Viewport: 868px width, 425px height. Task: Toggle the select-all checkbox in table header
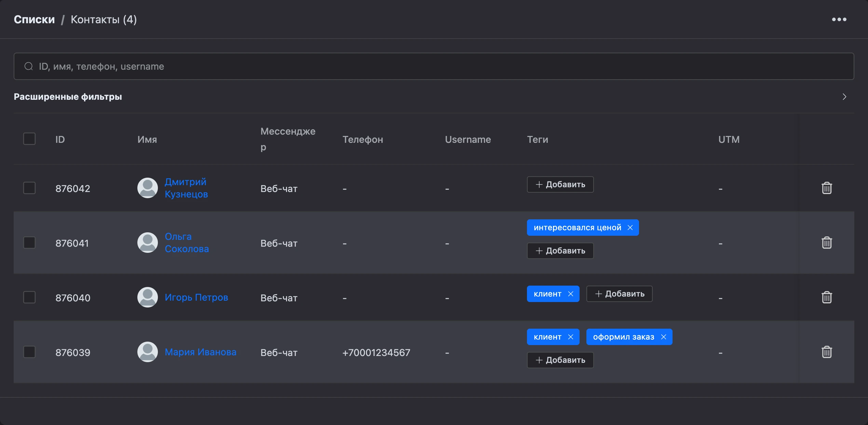(x=29, y=139)
